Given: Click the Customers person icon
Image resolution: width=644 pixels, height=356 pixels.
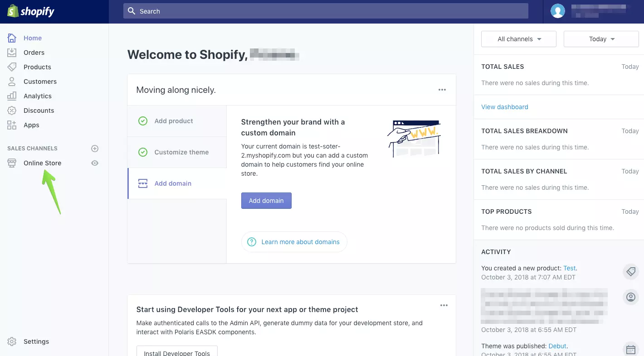Looking at the screenshot, I should point(12,82).
